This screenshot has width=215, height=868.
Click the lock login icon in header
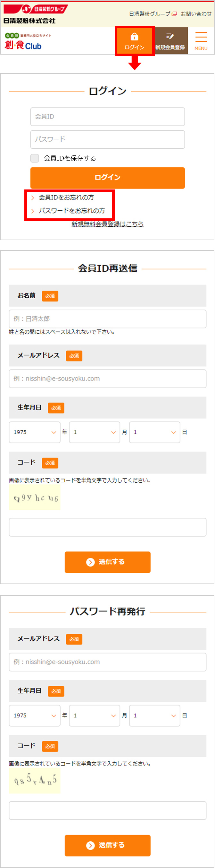[134, 36]
